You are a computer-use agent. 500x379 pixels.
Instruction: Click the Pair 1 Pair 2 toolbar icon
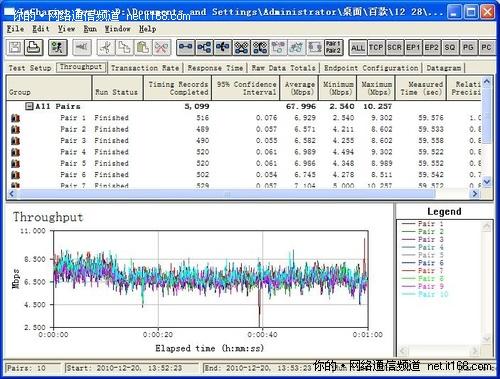pos(333,47)
